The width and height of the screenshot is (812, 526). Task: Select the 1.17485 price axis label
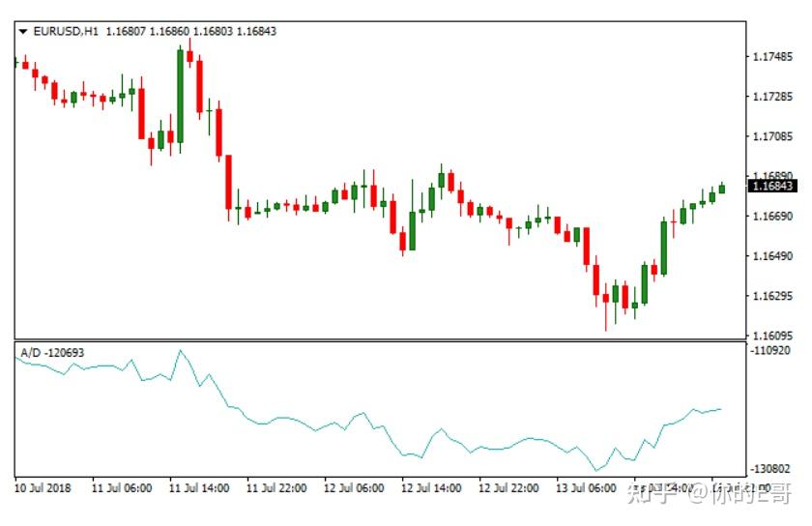coord(772,56)
